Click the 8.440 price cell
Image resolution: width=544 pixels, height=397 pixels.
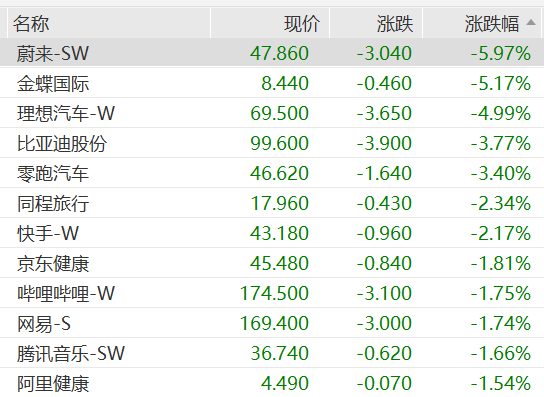(285, 83)
